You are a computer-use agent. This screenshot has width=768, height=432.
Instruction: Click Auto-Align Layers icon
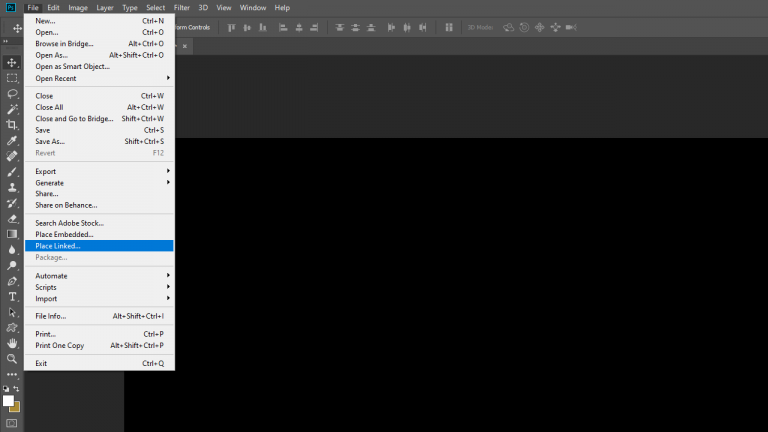[x=449, y=27]
